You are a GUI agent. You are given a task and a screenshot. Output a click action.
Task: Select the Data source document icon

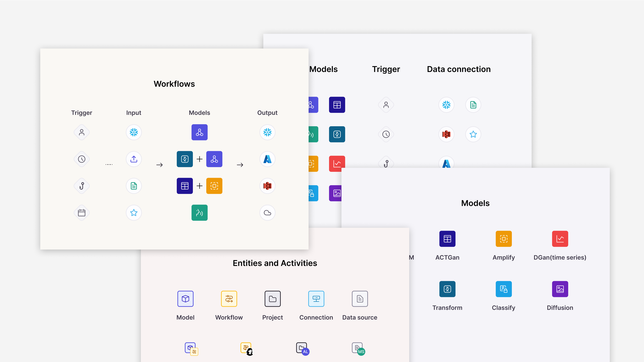coord(360,299)
